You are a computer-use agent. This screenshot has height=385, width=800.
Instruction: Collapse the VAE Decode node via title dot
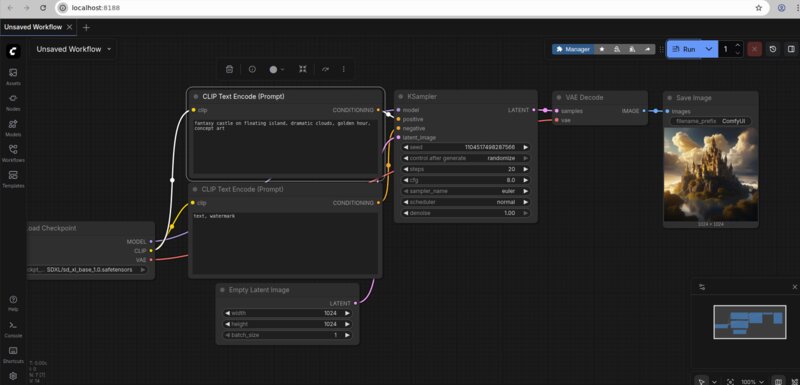[x=559, y=97]
